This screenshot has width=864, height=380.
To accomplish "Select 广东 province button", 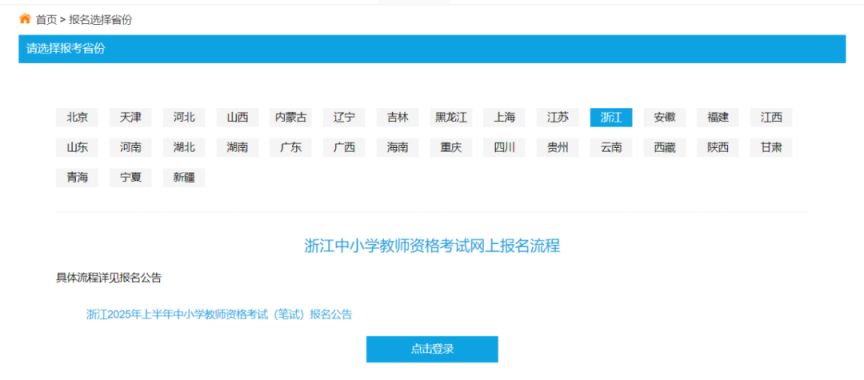I will (291, 148).
